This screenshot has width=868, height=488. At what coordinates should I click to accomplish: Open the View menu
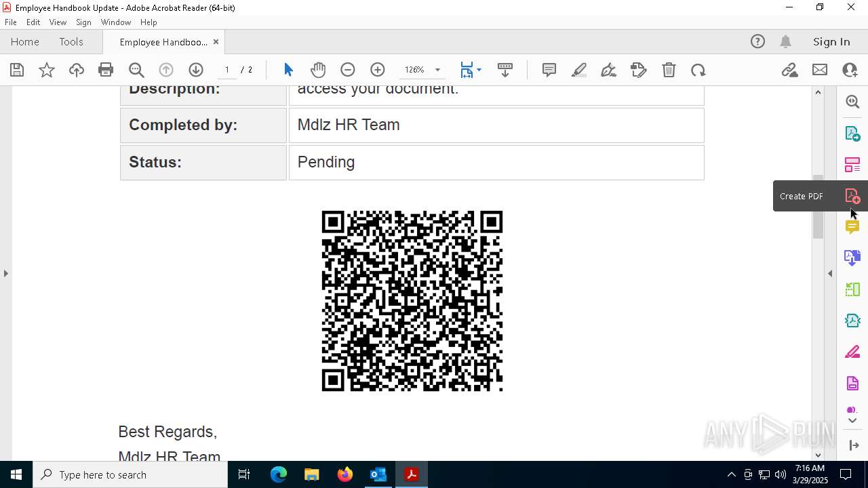click(58, 22)
